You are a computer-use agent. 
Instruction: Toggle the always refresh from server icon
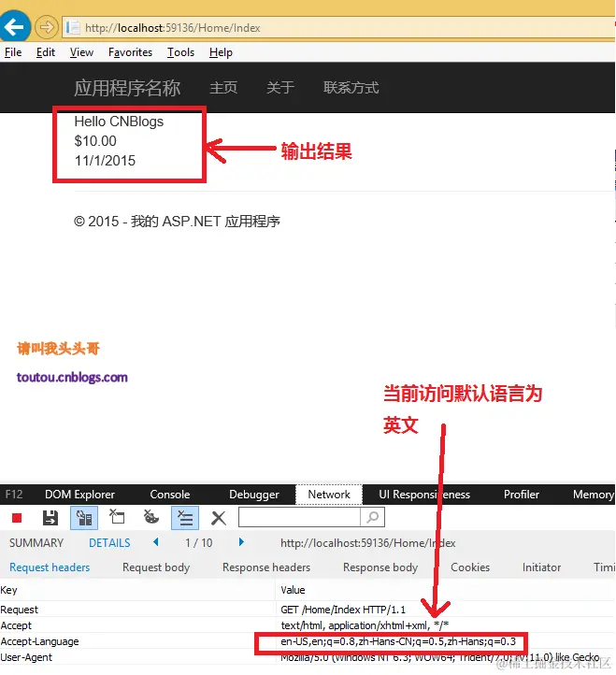click(x=84, y=517)
